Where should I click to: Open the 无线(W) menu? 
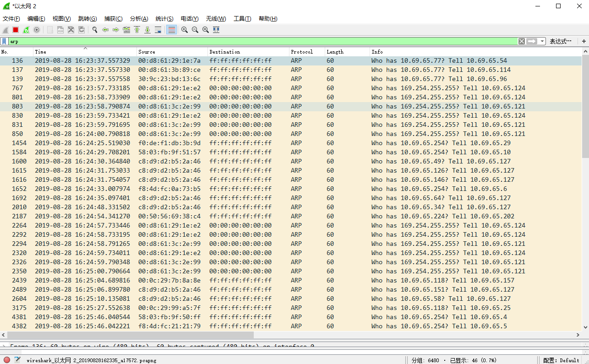pos(216,19)
